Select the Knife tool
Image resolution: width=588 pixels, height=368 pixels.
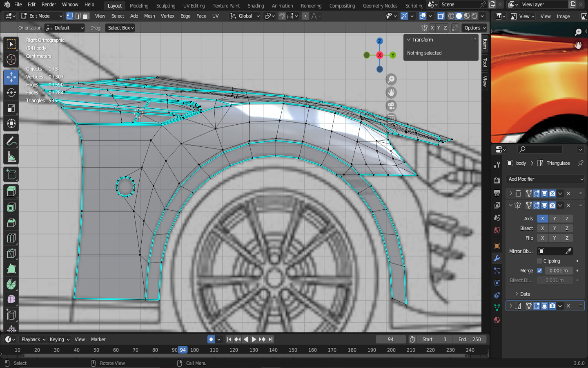[x=11, y=254]
